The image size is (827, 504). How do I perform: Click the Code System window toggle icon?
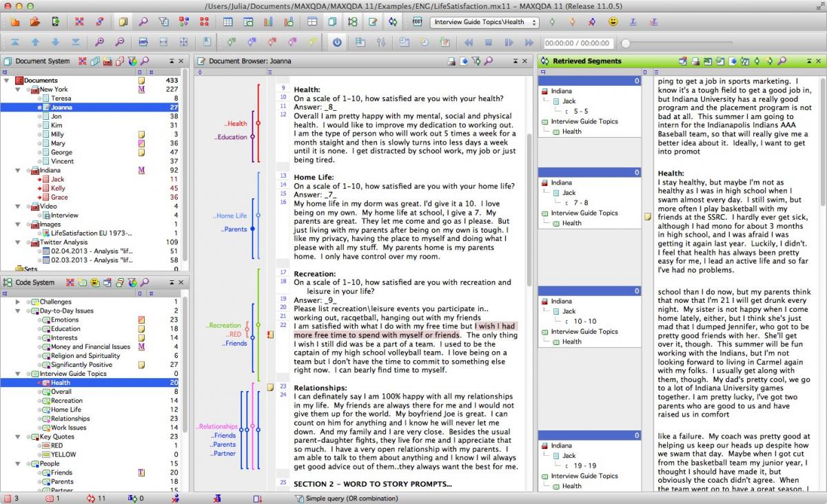[351, 21]
